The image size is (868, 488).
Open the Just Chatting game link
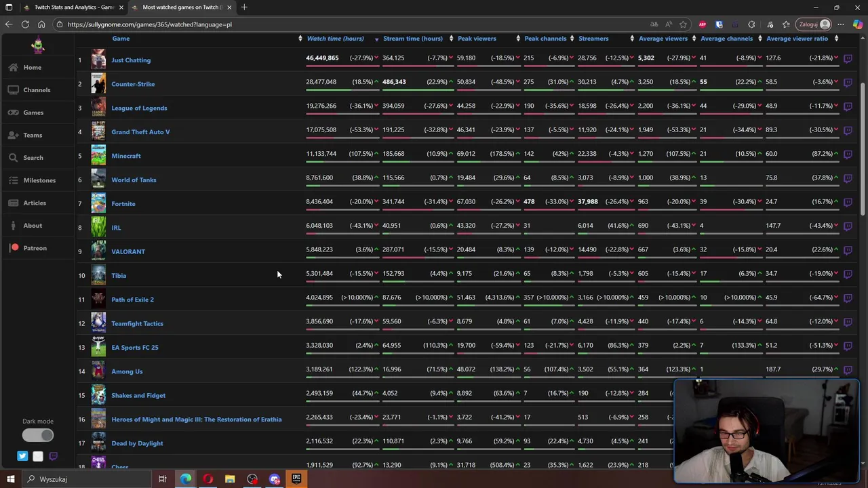[131, 60]
